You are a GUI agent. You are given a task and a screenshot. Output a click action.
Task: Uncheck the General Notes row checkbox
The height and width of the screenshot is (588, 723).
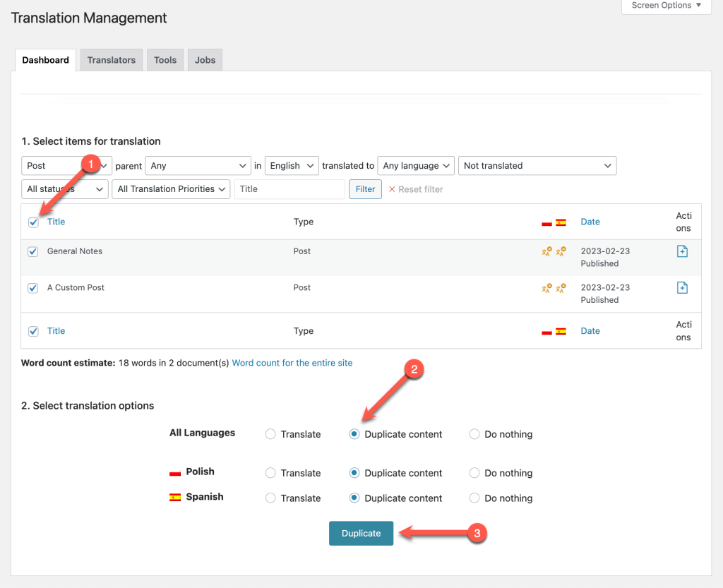pos(32,251)
